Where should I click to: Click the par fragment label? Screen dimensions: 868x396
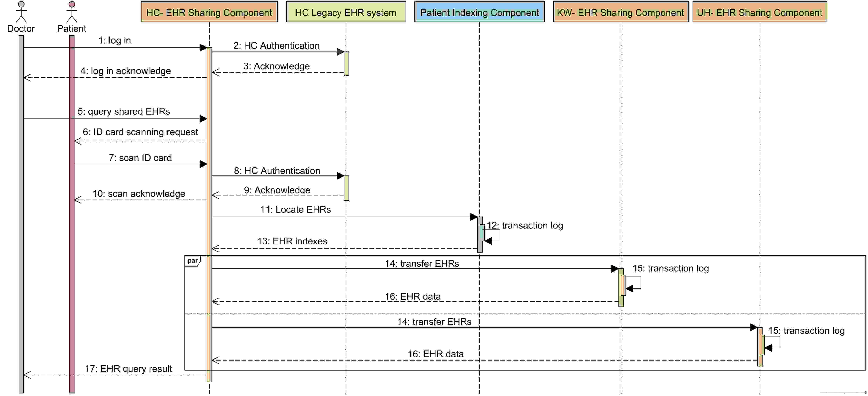coord(193,261)
